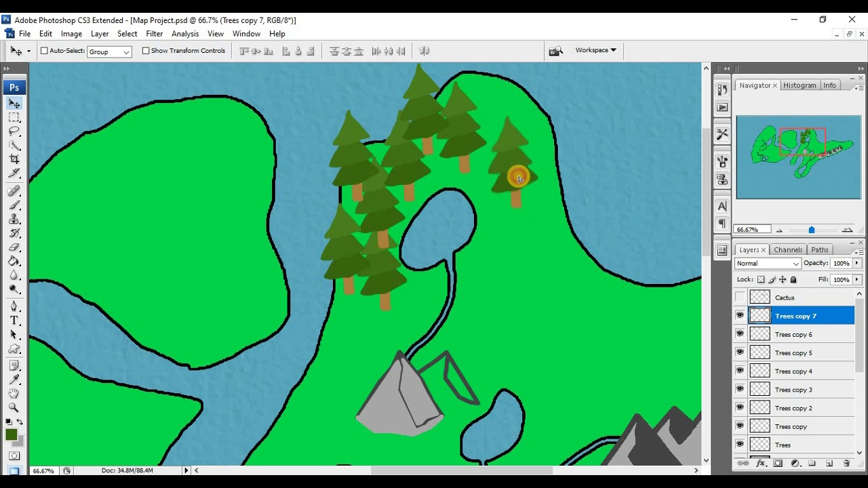
Task: Select the Hand tool
Action: point(14,393)
